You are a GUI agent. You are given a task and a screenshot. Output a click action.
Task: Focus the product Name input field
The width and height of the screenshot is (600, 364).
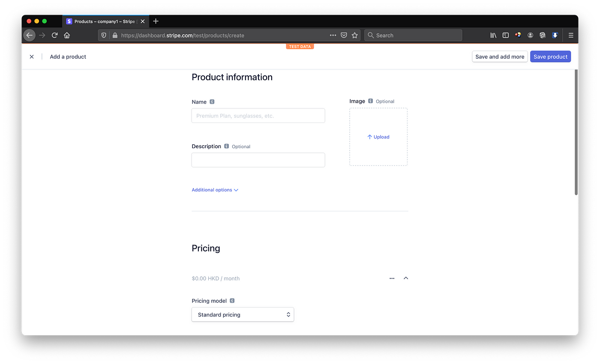(x=258, y=116)
